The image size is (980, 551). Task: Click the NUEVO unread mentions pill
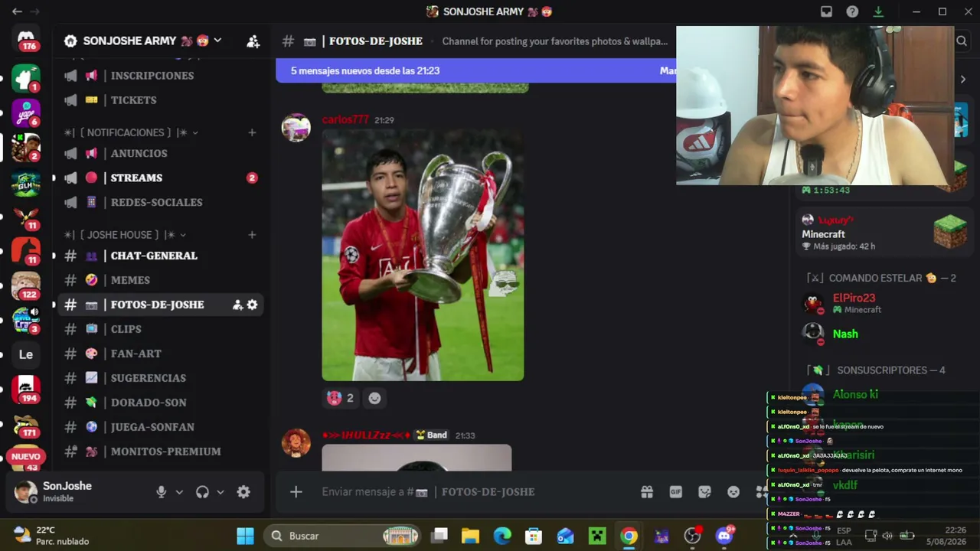tap(25, 457)
